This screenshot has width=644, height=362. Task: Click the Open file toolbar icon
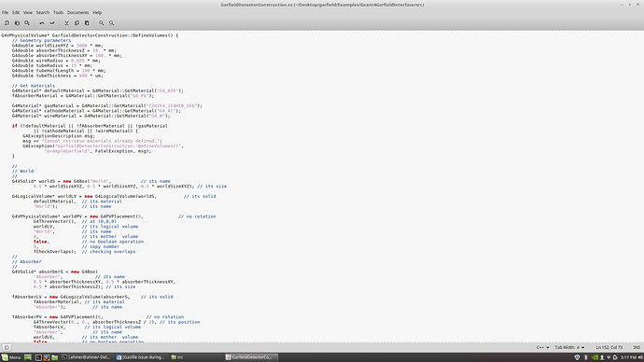coord(17,23)
